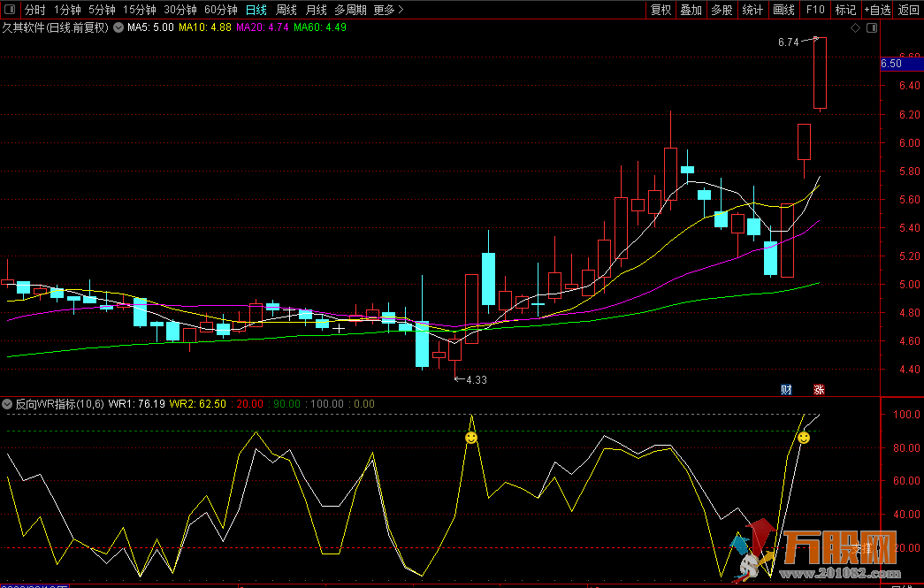
Task: Click the MA5: 5.00 label
Action: click(150, 27)
